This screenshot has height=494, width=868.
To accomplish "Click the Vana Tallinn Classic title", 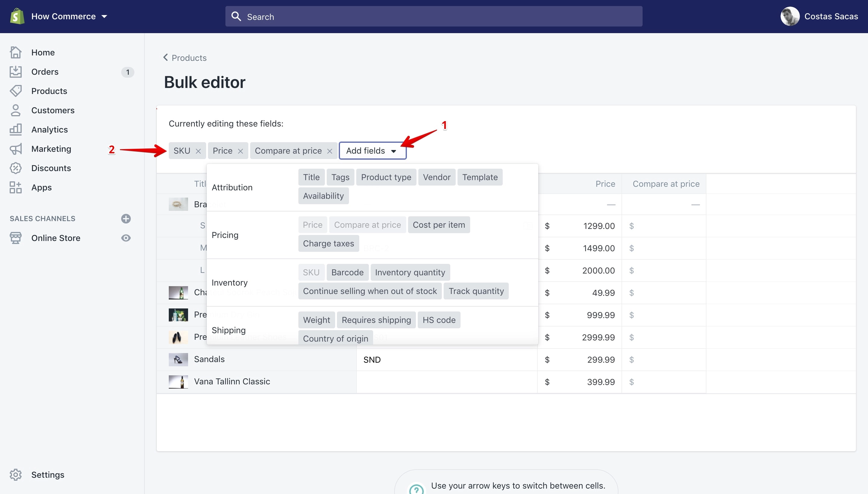I will point(232,381).
